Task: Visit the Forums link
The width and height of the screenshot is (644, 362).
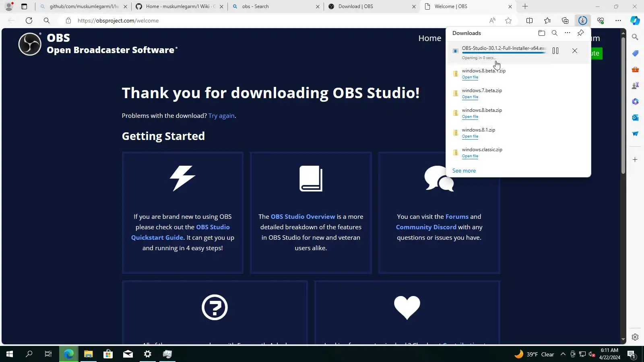Action: pos(457,216)
